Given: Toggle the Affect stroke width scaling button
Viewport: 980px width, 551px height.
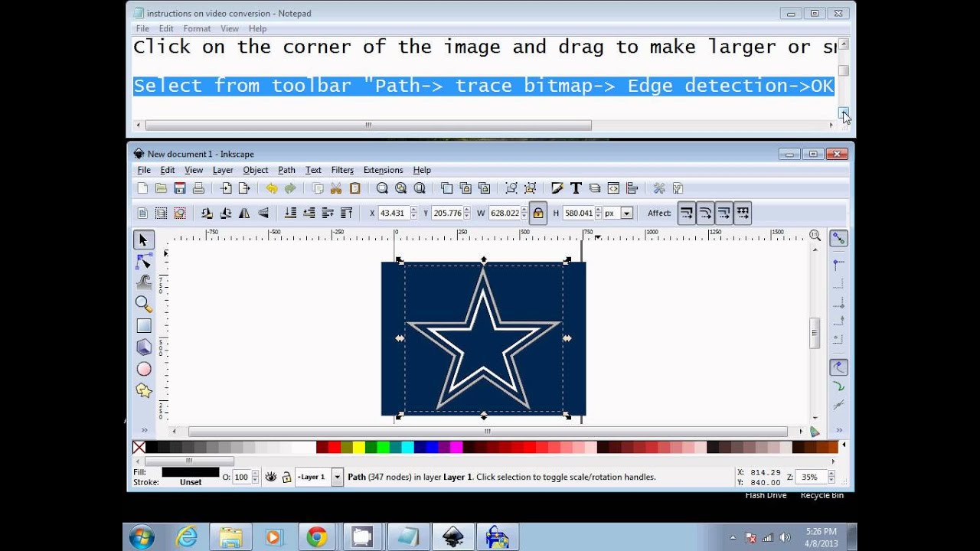Looking at the screenshot, I should coord(687,214).
